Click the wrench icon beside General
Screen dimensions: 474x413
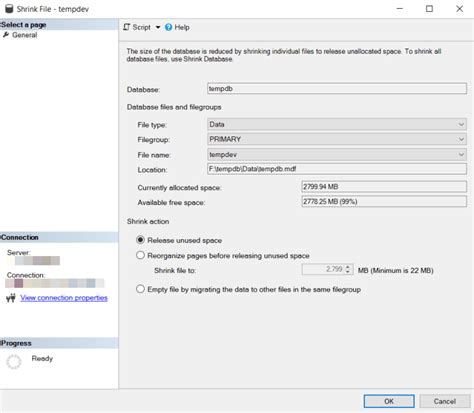point(6,35)
